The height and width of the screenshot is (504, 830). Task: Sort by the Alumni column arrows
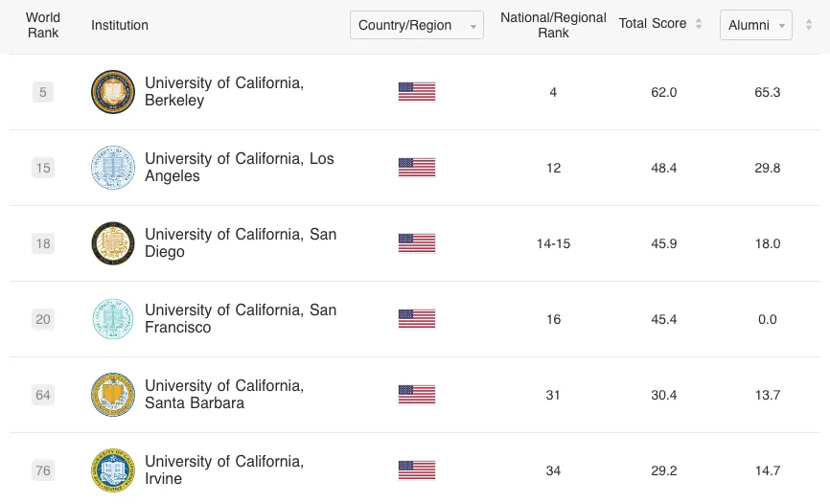(809, 24)
